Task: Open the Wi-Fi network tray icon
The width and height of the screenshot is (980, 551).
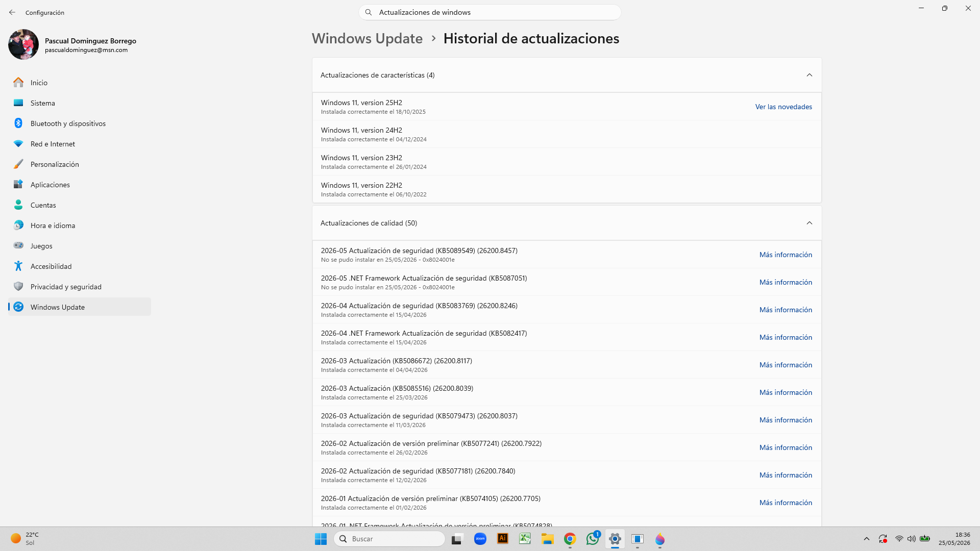Action: click(899, 539)
